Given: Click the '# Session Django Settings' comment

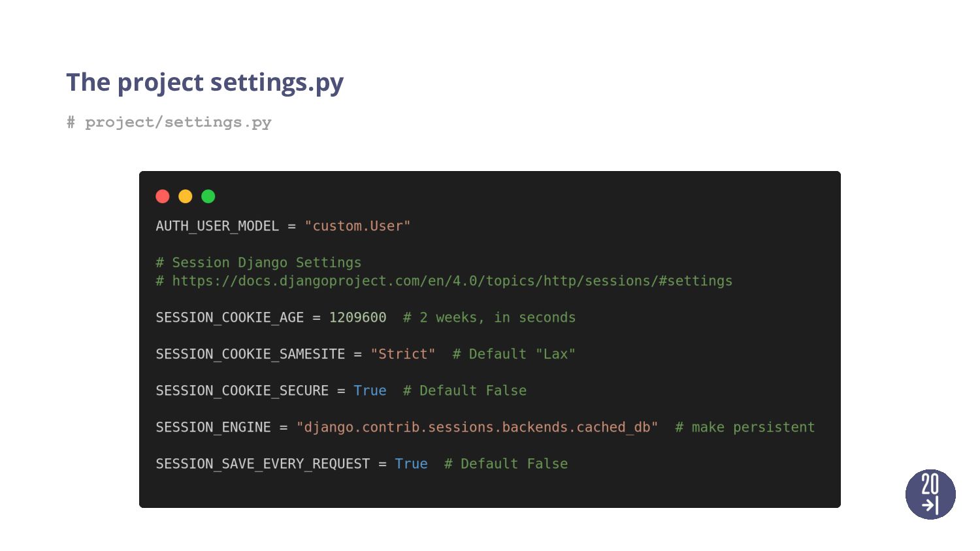Looking at the screenshot, I should [x=259, y=262].
